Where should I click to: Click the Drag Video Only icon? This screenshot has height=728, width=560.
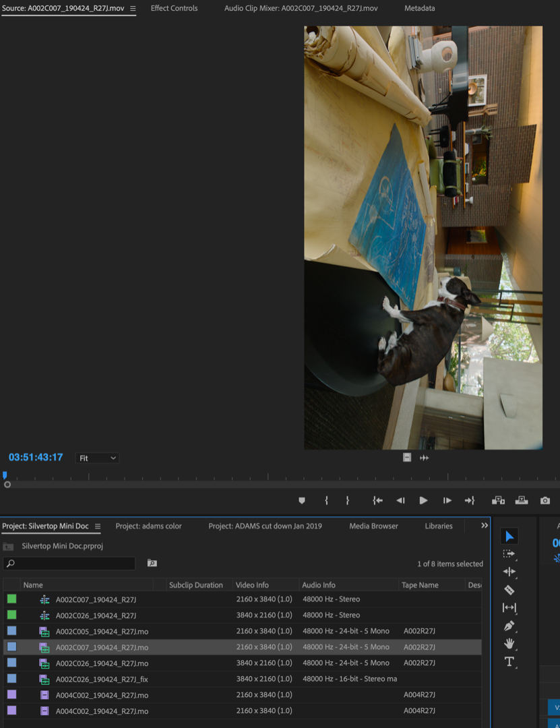407,458
